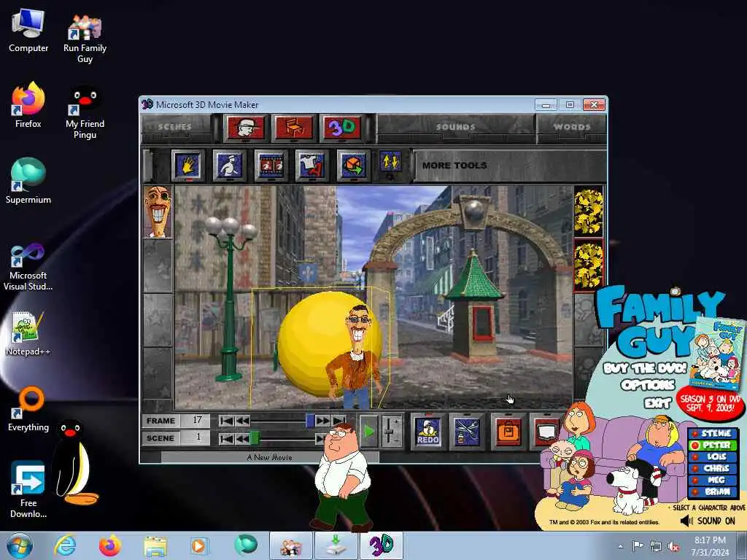Toggle the up/down yellow arrows tool
Screen dimensions: 747x560
(x=390, y=163)
